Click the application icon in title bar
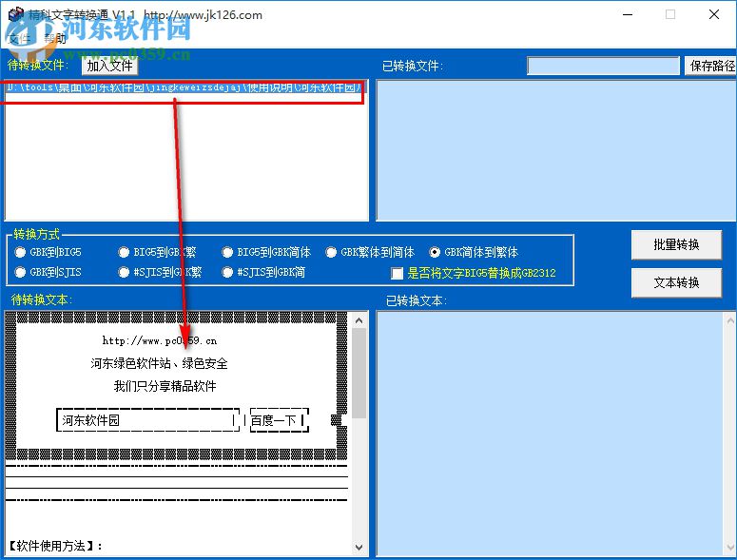The image size is (737, 560). click(x=15, y=14)
